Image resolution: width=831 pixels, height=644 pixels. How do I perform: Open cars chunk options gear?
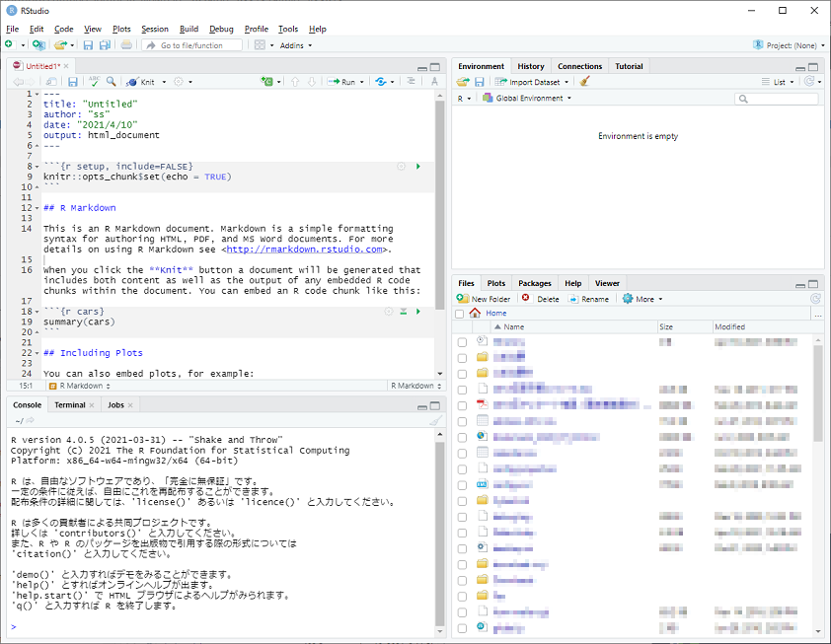point(389,312)
